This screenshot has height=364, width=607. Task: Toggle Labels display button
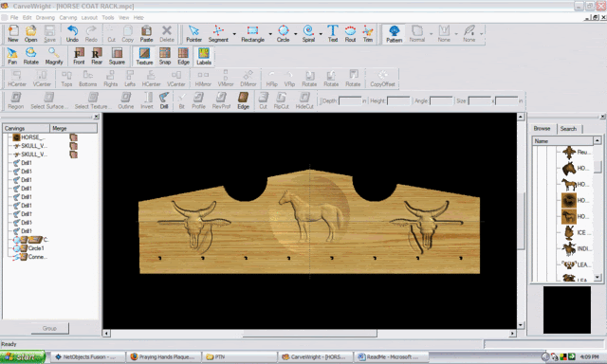coord(204,56)
